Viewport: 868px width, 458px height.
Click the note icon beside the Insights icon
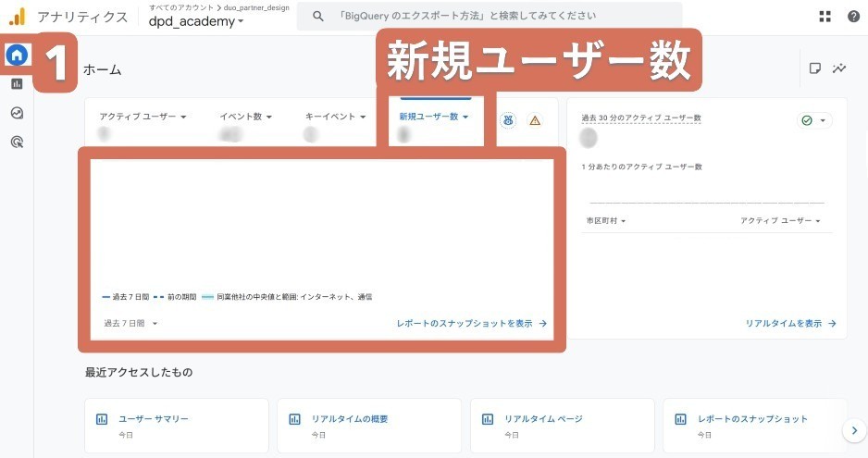click(815, 68)
